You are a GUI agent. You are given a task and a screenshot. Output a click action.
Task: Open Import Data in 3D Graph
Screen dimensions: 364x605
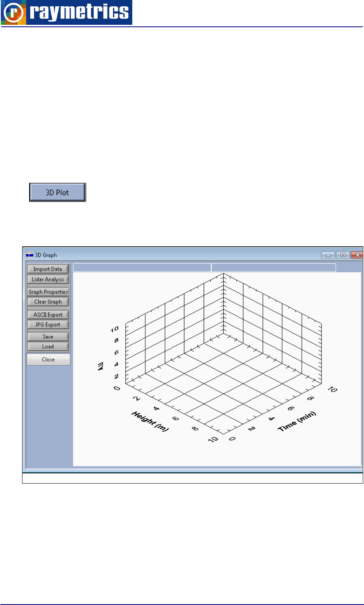[x=48, y=269]
